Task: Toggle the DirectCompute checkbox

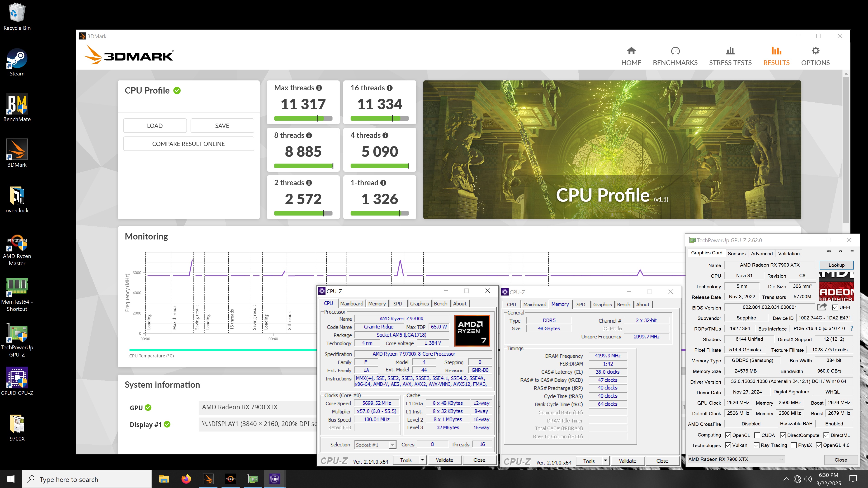Action: (x=783, y=435)
